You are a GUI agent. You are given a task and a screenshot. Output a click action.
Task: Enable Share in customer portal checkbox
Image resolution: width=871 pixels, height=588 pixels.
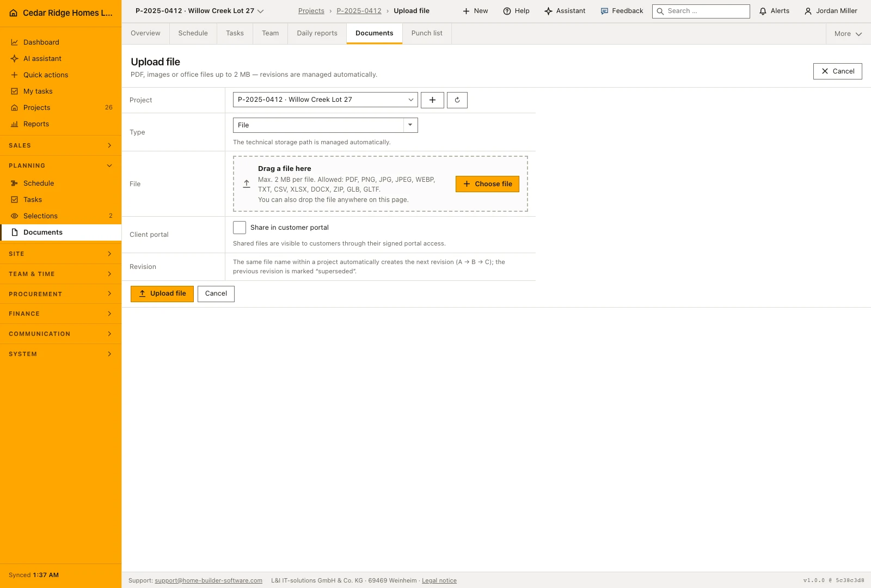(240, 228)
